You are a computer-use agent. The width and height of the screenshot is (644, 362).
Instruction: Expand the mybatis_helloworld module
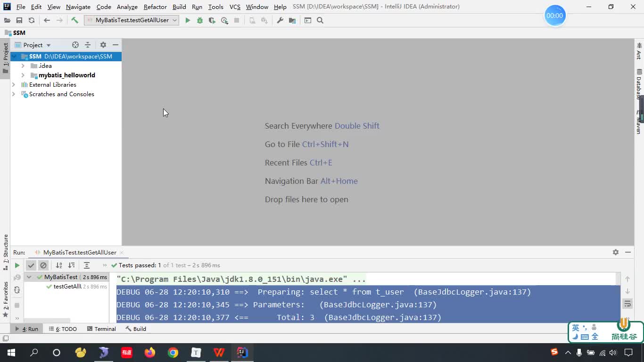(x=23, y=75)
